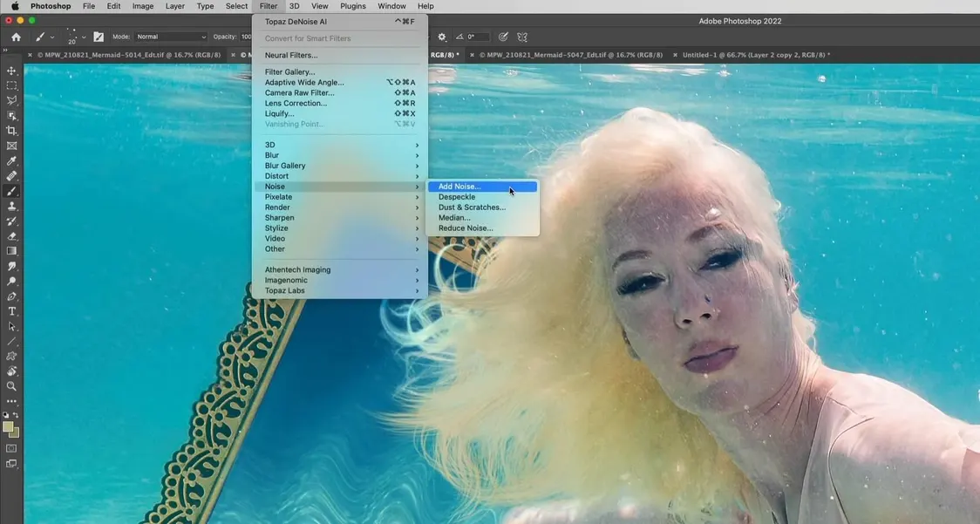Select the Polygonal Lasso tool
Image resolution: width=980 pixels, height=524 pixels.
(x=11, y=100)
